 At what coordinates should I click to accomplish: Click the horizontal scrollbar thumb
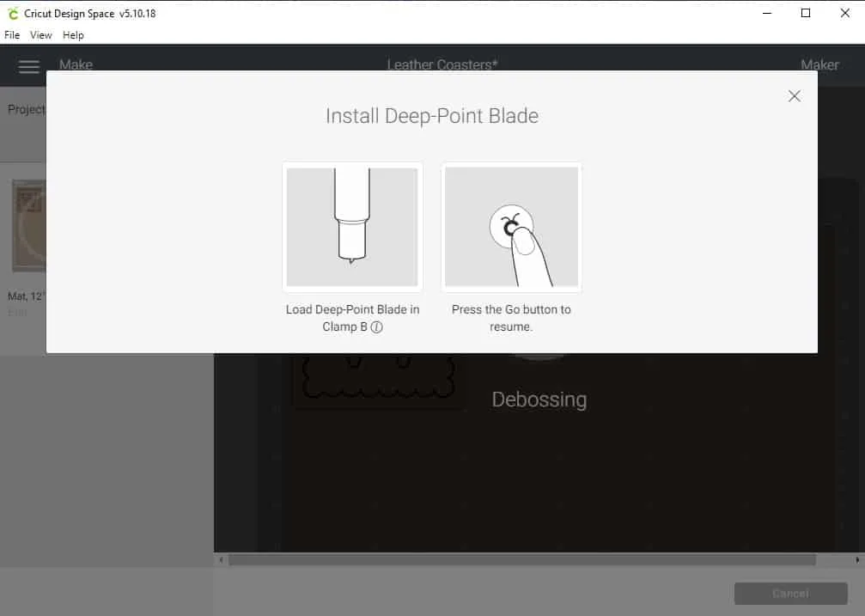522,559
